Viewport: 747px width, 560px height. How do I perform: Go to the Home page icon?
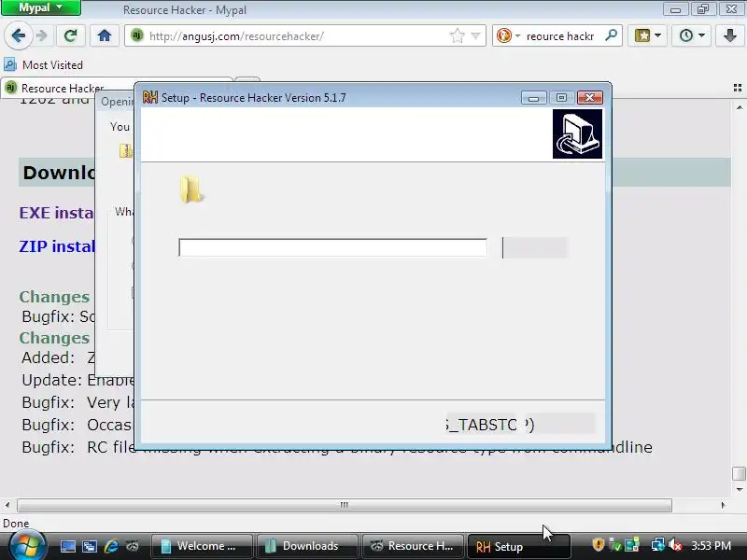coord(105,35)
